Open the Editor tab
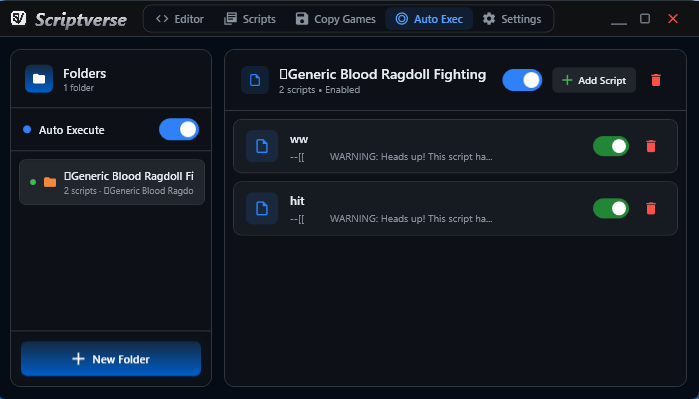Image resolution: width=699 pixels, height=399 pixels. pos(180,19)
